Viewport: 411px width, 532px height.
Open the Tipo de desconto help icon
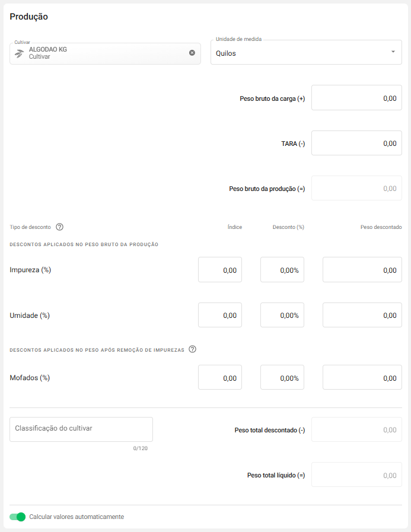pos(59,227)
